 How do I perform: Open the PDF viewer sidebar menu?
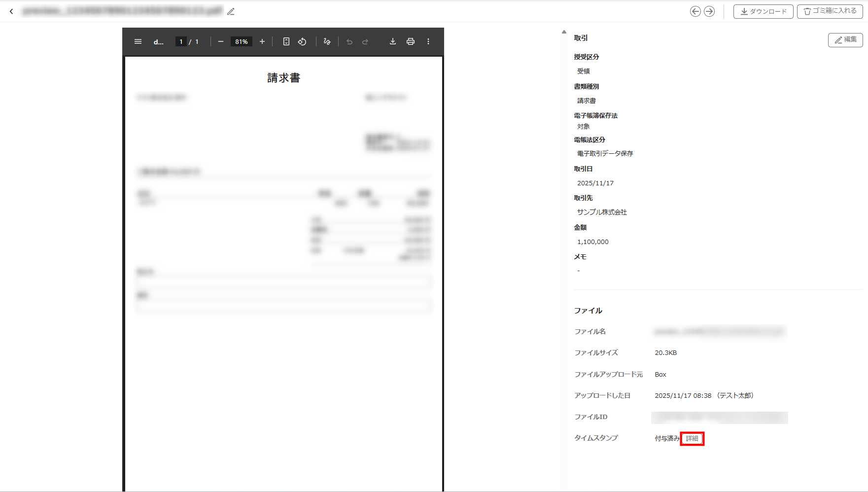tap(138, 42)
